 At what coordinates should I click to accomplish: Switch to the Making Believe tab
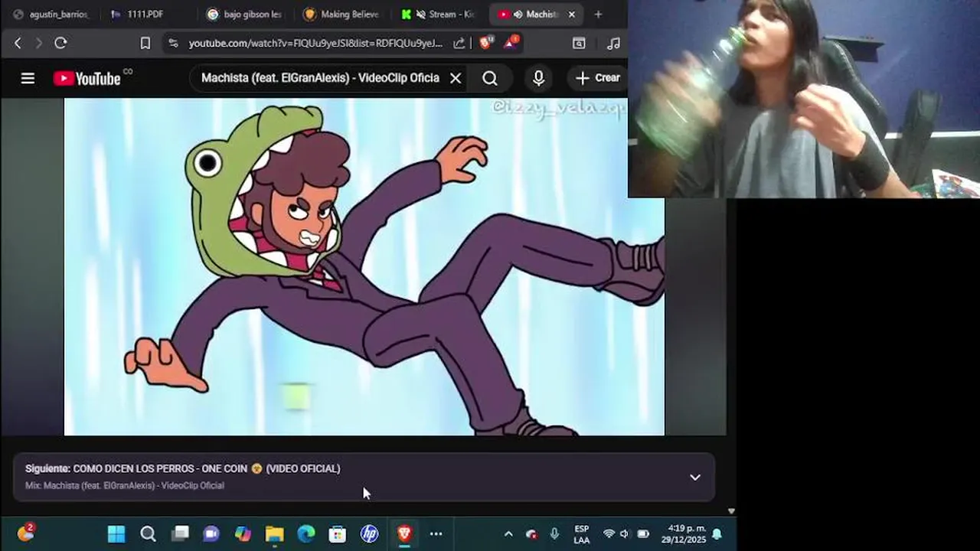tap(341, 15)
